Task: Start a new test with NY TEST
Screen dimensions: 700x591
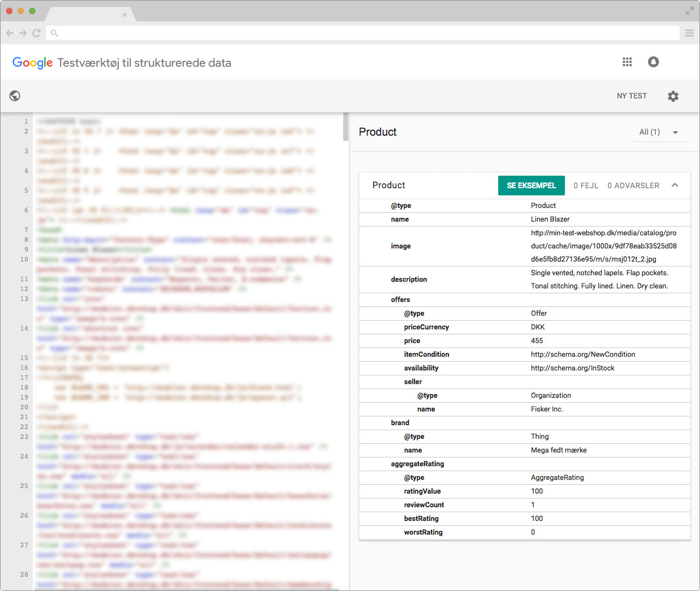Action: (x=632, y=96)
